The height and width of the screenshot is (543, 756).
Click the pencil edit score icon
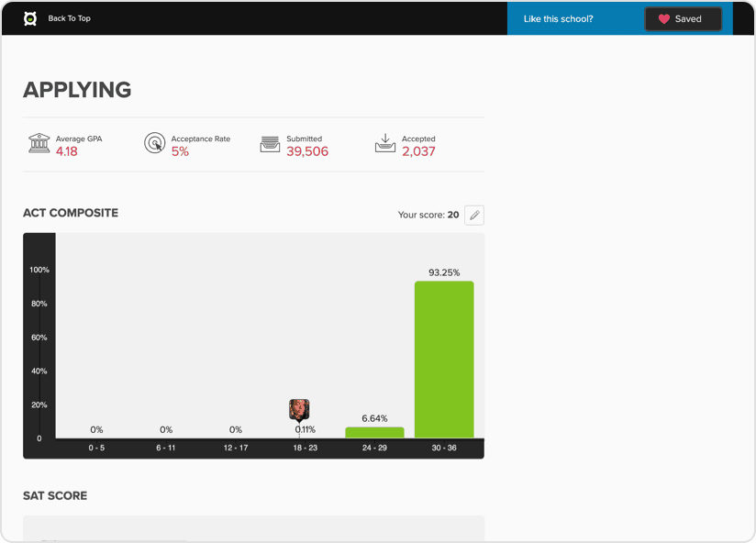coord(473,216)
